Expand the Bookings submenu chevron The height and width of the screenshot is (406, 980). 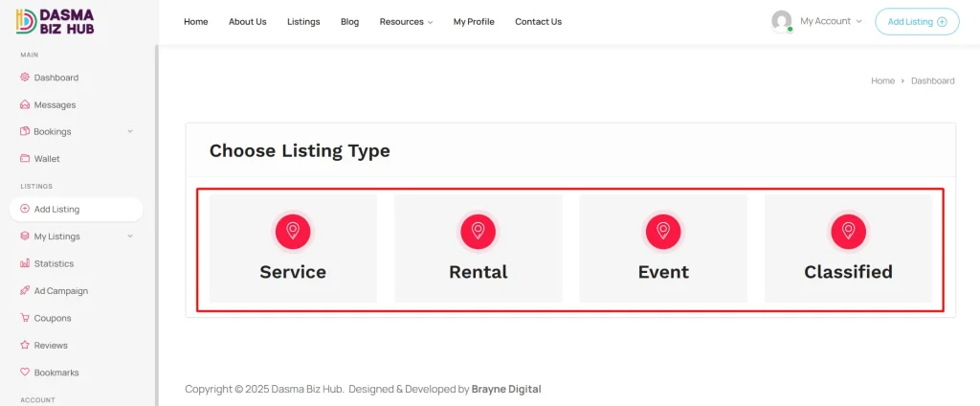(x=130, y=132)
